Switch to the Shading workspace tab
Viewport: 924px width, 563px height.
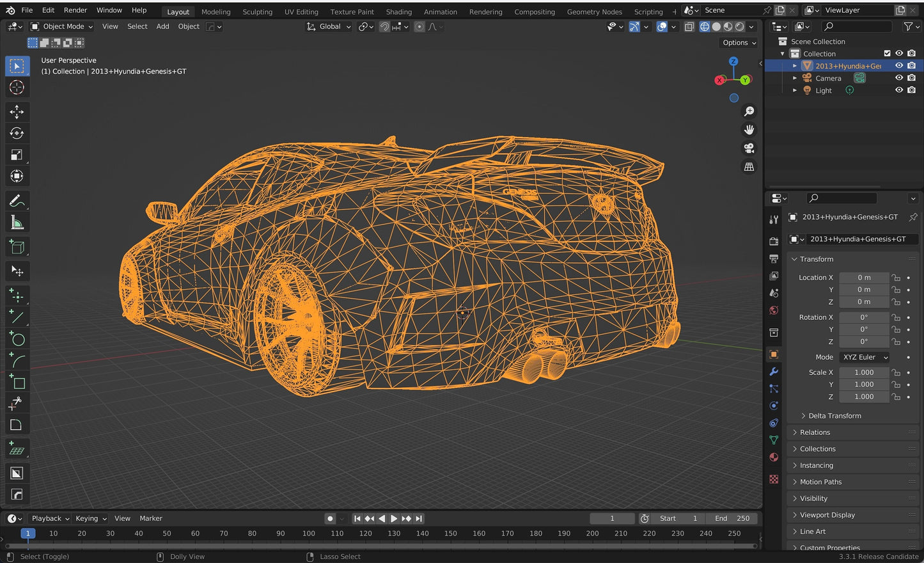click(398, 12)
